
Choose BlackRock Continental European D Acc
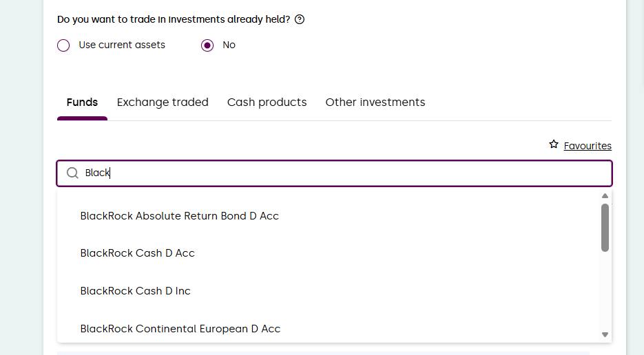[180, 329]
